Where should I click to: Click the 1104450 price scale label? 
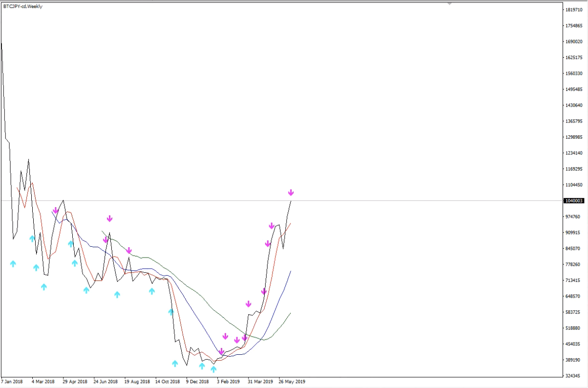(573, 185)
